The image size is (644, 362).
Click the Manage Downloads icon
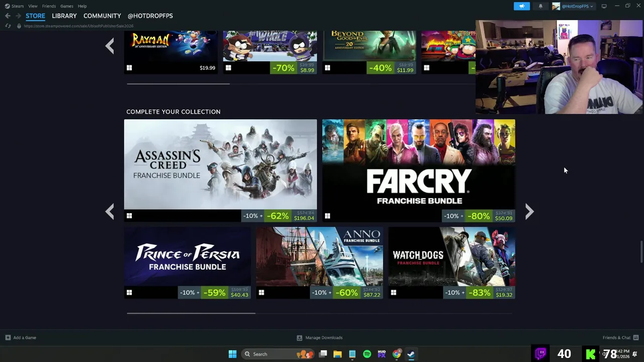coord(299,337)
